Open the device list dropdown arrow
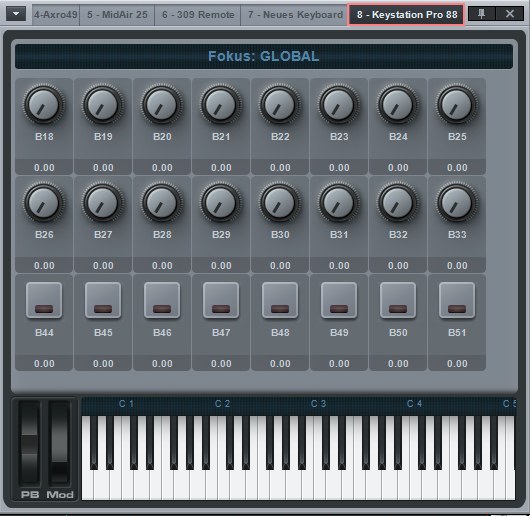The width and height of the screenshot is (530, 516). [16, 14]
